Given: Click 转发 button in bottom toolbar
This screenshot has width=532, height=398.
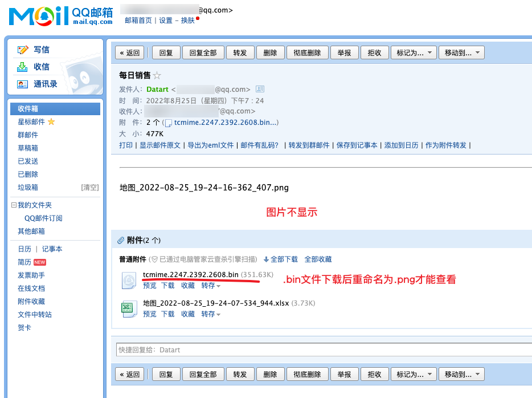Looking at the screenshot, I should 240,374.
